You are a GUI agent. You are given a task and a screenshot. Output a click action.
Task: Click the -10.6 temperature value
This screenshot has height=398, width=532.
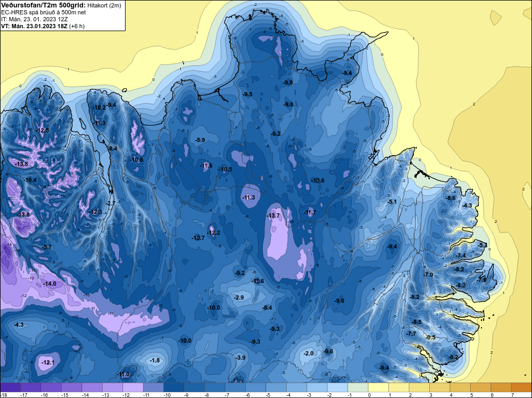318,180
